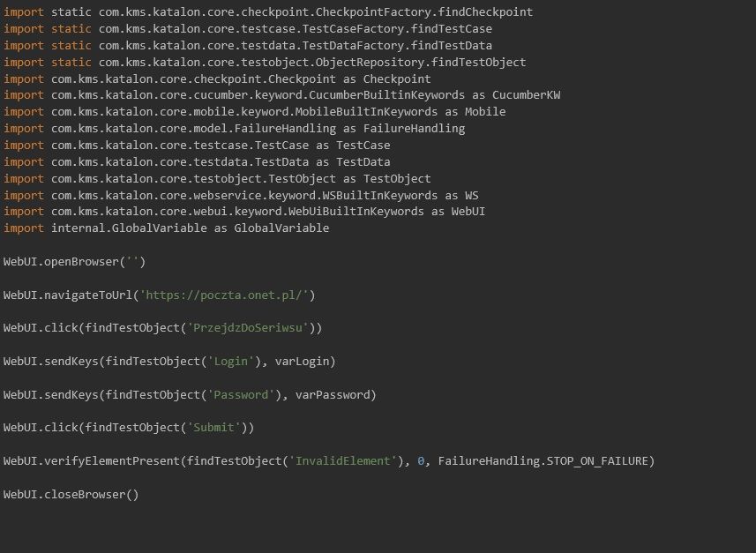This screenshot has width=756, height=553.
Task: Click the CucumberKW alias text
Action: click(x=526, y=95)
